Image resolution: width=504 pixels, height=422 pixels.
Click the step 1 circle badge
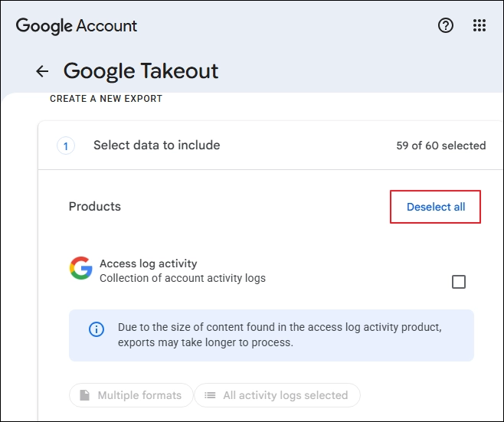66,146
